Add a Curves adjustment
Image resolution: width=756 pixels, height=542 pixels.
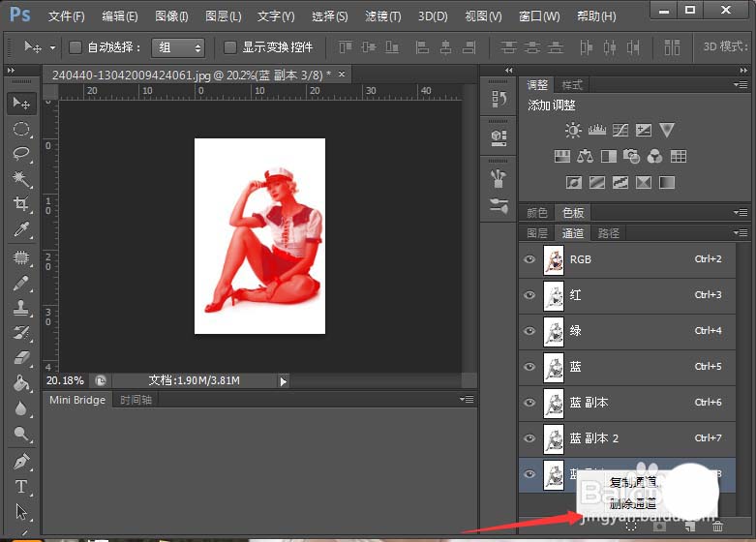(x=620, y=130)
